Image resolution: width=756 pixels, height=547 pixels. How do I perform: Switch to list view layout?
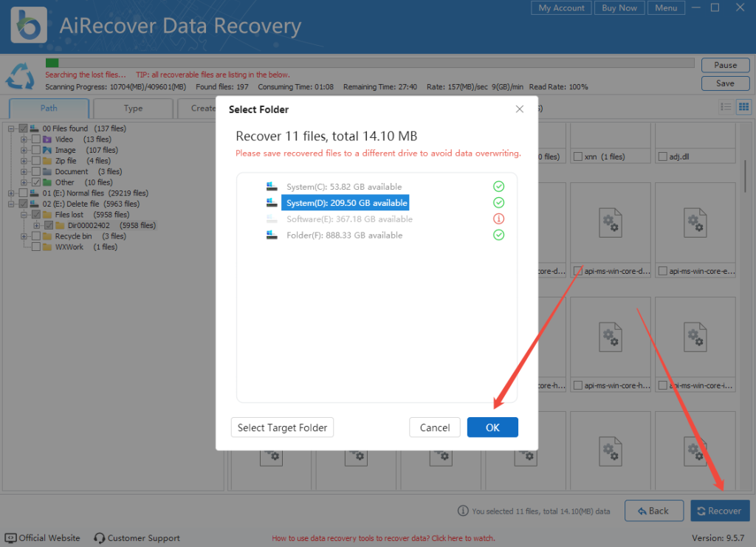click(x=726, y=106)
